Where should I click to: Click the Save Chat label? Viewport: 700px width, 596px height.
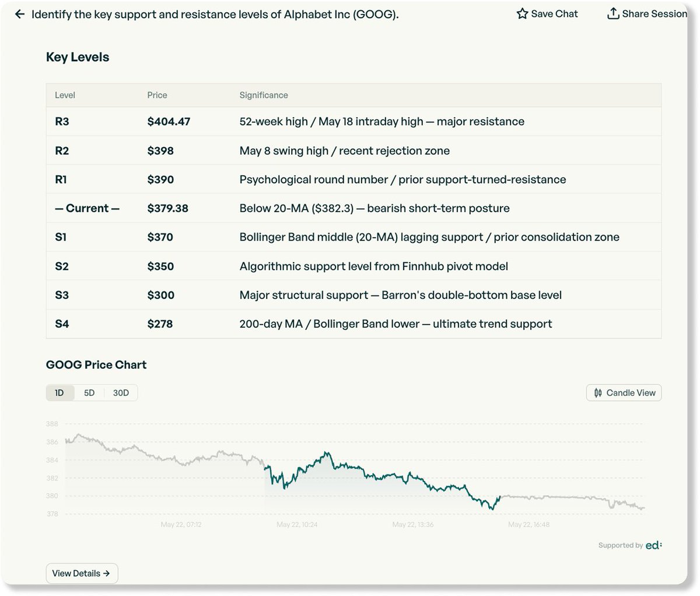tap(554, 13)
